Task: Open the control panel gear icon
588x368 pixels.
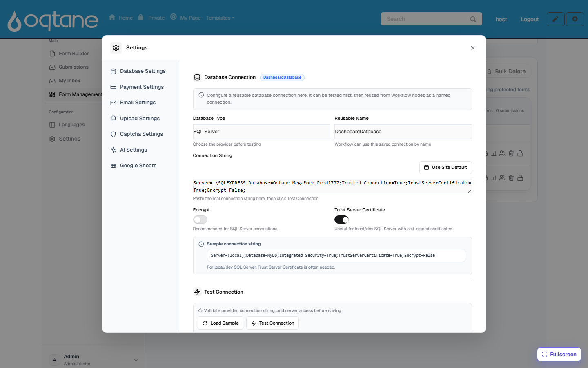Action: 575,19
